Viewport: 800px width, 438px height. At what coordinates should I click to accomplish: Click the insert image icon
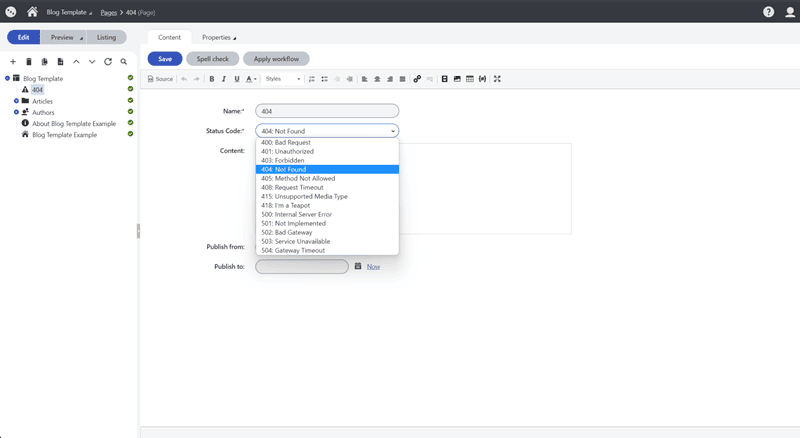pos(457,79)
